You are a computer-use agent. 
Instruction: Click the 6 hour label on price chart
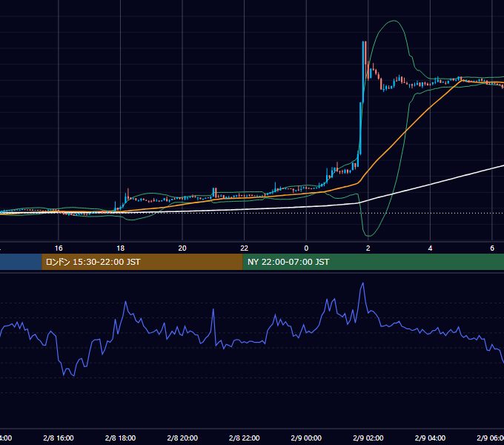pyautogui.click(x=492, y=248)
